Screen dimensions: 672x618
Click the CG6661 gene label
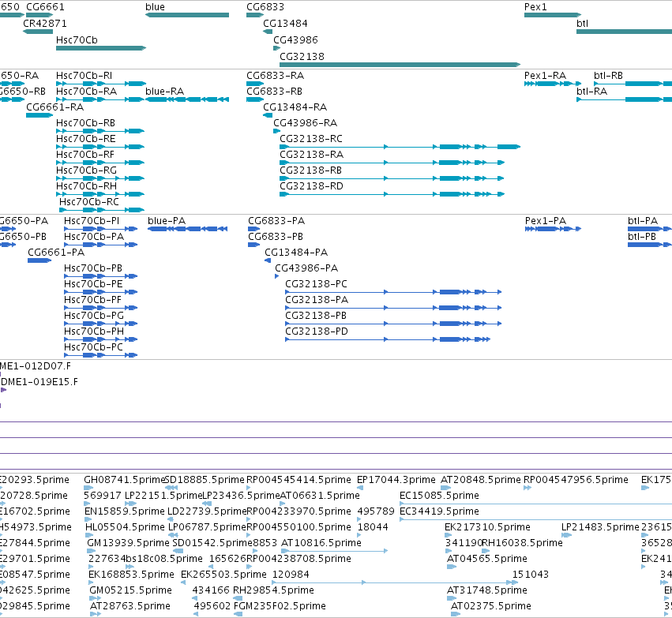pos(45,7)
